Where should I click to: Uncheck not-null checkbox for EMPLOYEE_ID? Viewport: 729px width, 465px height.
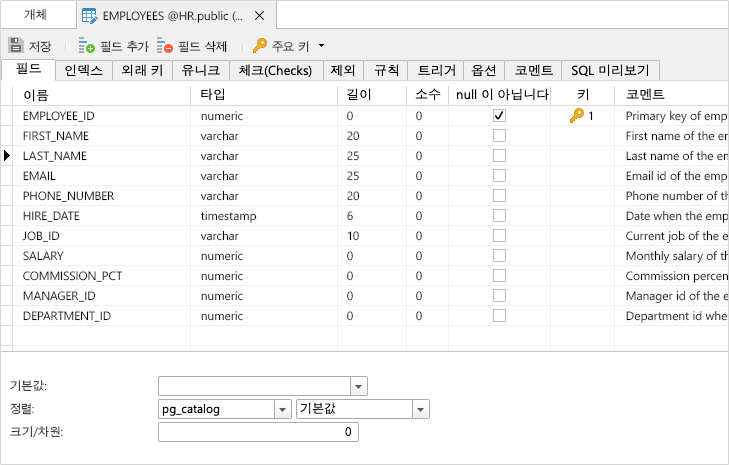tap(499, 116)
